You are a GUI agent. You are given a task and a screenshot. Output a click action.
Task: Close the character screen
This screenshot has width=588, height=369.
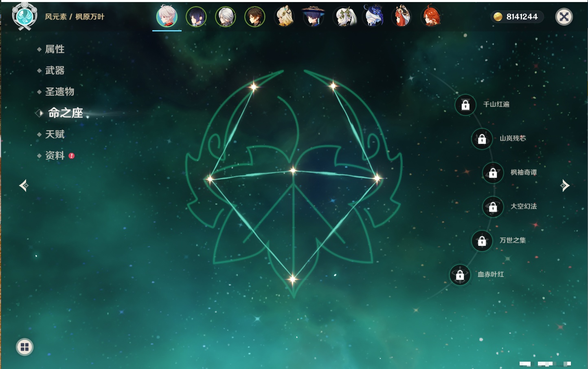pyautogui.click(x=564, y=17)
